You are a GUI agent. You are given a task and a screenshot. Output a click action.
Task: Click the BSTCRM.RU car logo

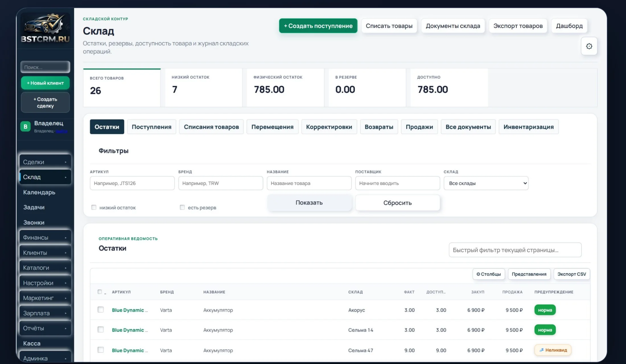coord(45,28)
